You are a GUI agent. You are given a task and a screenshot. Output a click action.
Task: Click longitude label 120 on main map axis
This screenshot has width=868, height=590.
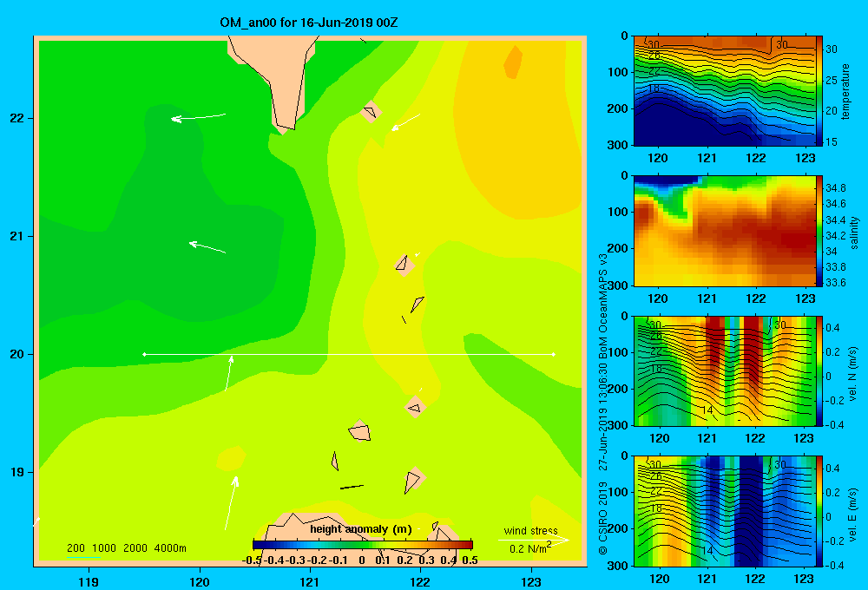200,581
